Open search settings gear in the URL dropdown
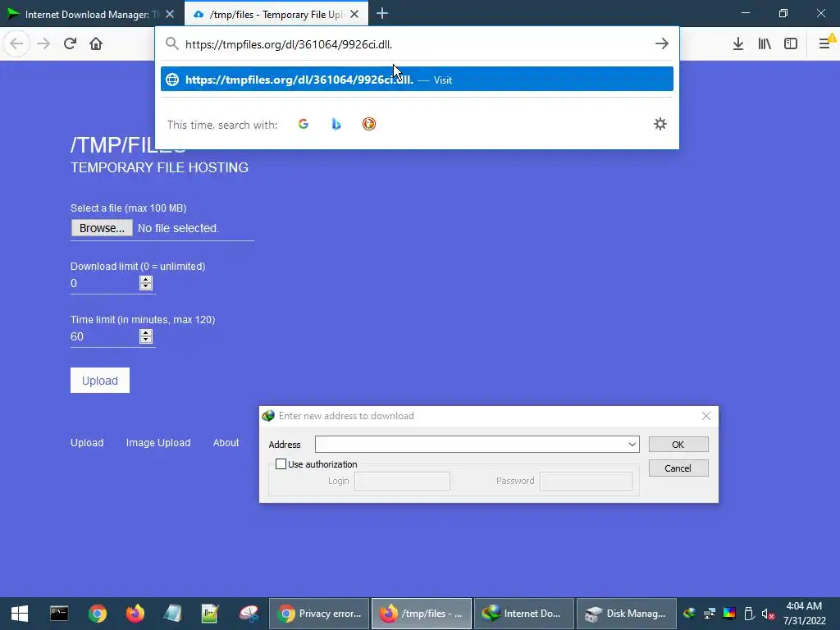 point(660,125)
